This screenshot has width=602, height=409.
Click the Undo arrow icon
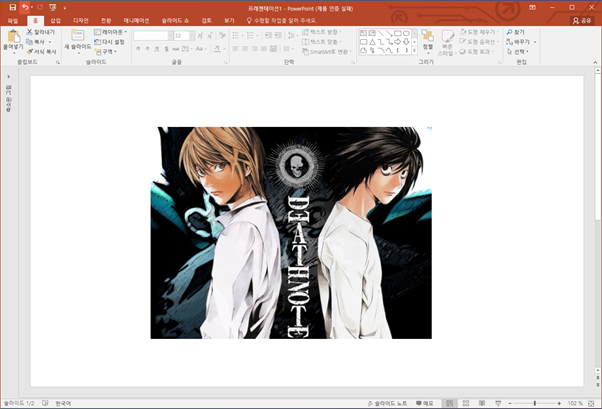25,7
